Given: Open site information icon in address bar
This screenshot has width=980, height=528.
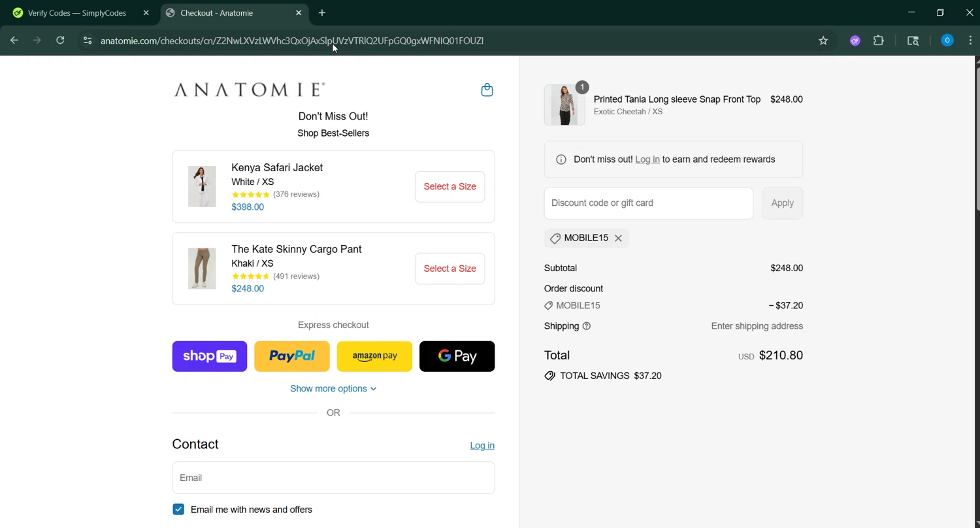Looking at the screenshot, I should pos(88,41).
